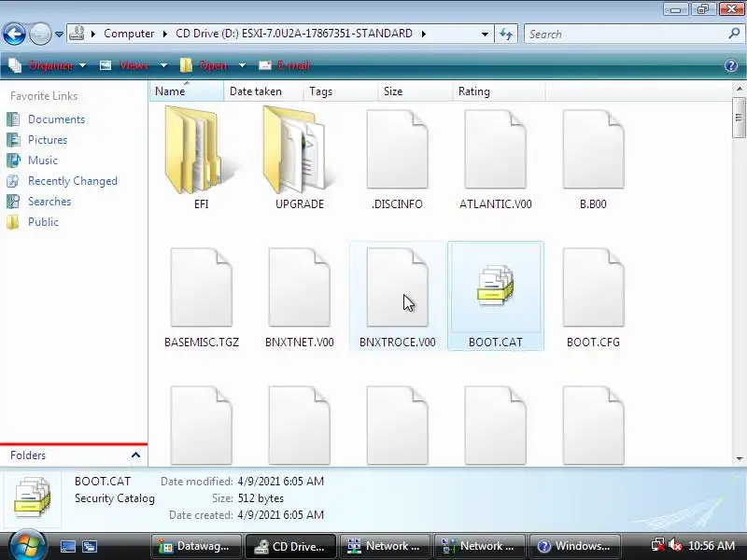
Task: Open the Public favorite link
Action: (43, 221)
